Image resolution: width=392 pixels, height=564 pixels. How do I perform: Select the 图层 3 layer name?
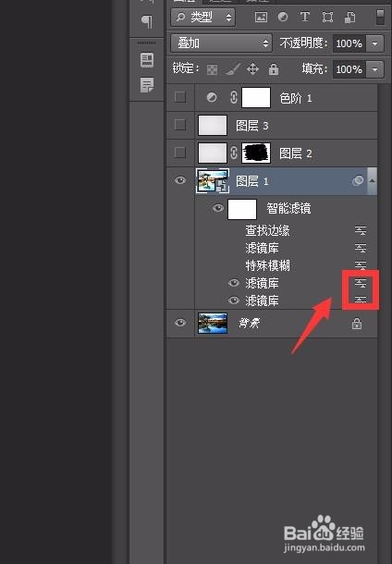coord(252,126)
